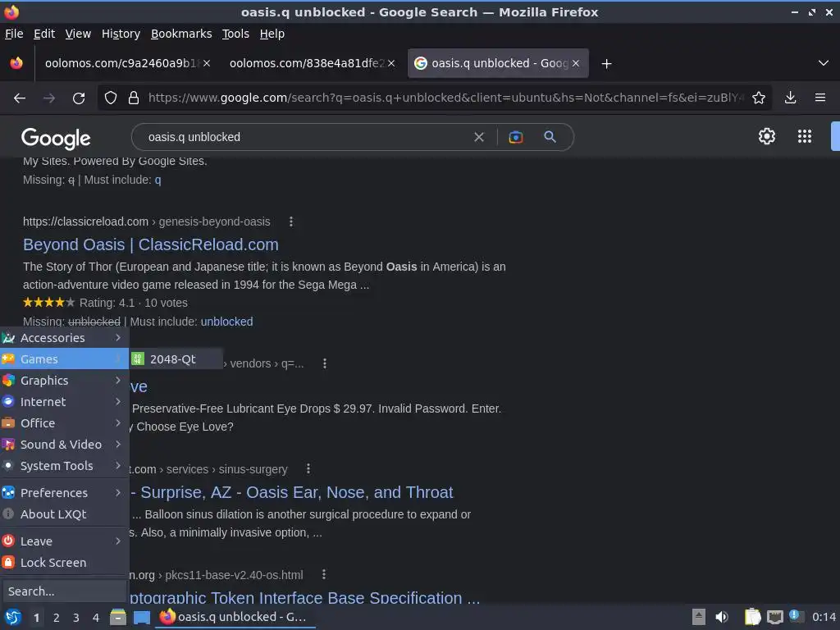This screenshot has width=840, height=630.
Task: Expand the Preferences submenu
Action: click(x=64, y=493)
